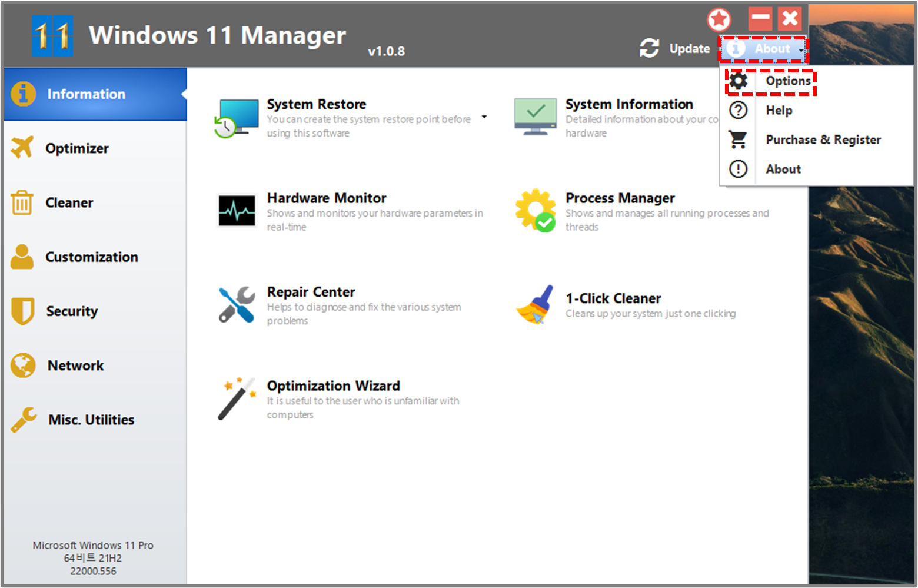Viewport: 918px width, 588px height.
Task: Open System Information title link
Action: [x=629, y=104]
